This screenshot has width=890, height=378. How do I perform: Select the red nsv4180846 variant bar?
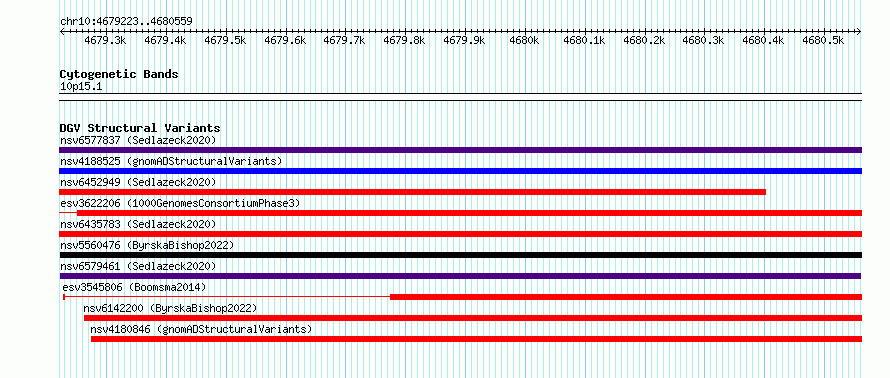(x=476, y=339)
